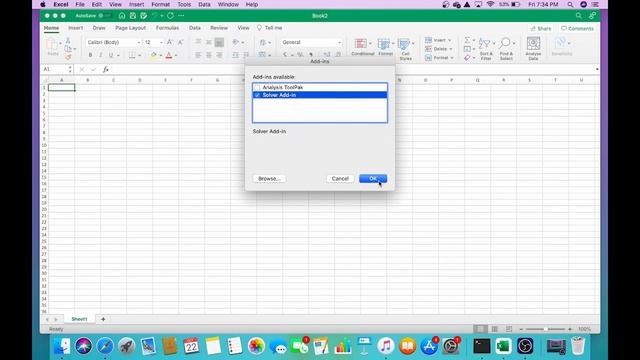Click the Name Box showing A1

[56, 69]
